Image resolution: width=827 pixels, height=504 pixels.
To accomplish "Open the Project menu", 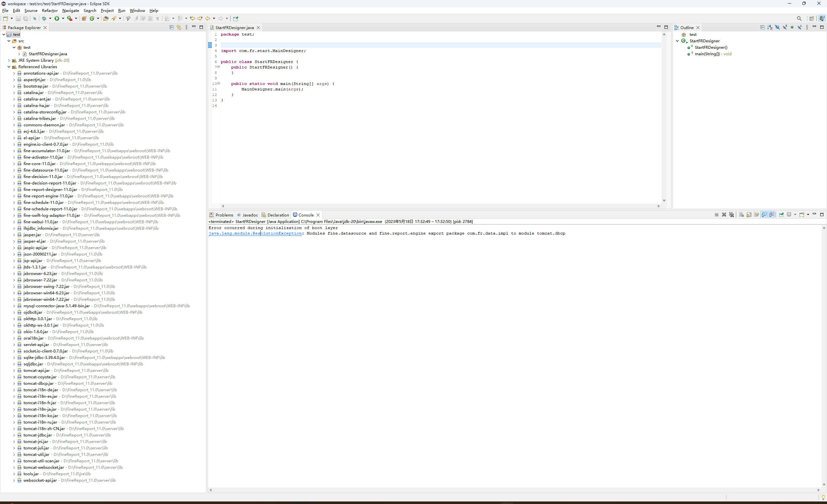I will [107, 10].
